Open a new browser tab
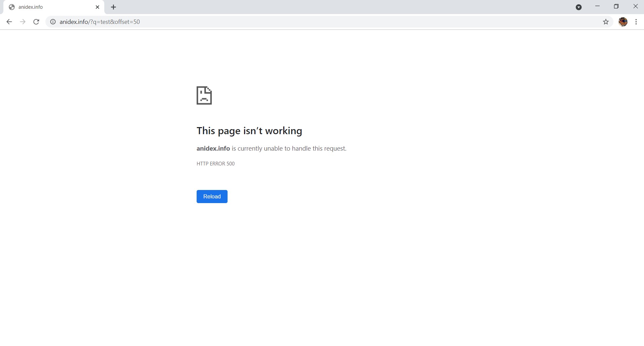The image size is (644, 346). click(x=113, y=7)
